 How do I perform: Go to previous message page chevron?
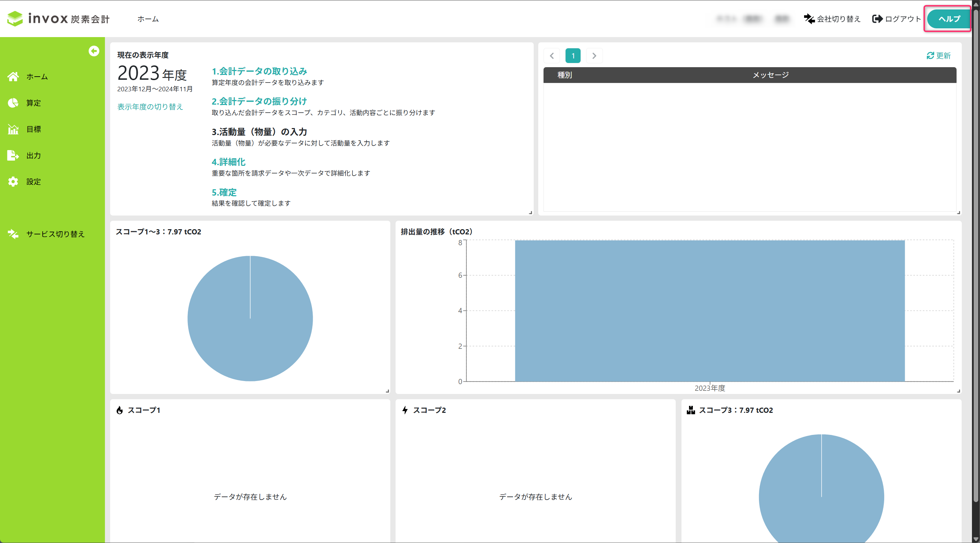click(x=552, y=56)
